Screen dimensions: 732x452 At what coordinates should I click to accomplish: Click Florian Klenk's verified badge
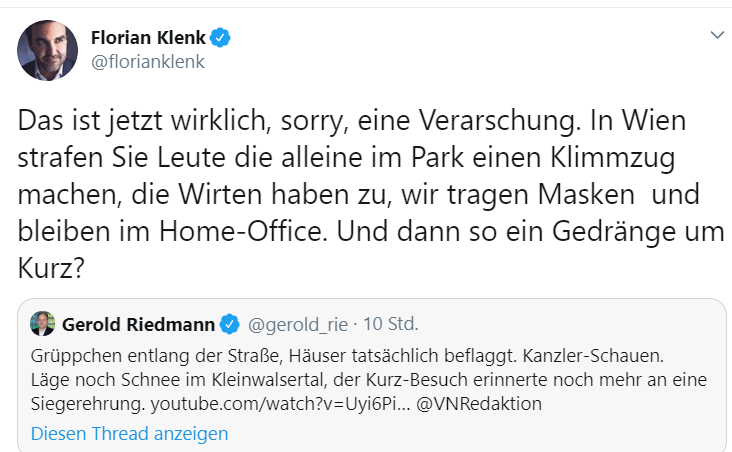pos(220,38)
